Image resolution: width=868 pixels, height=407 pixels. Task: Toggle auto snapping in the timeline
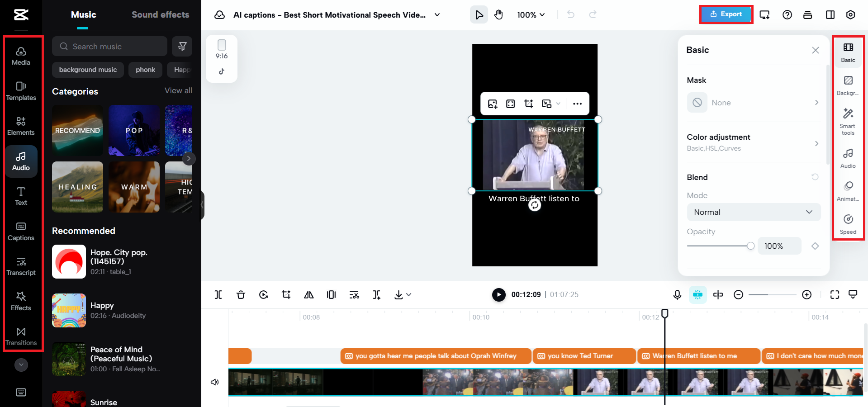click(697, 294)
